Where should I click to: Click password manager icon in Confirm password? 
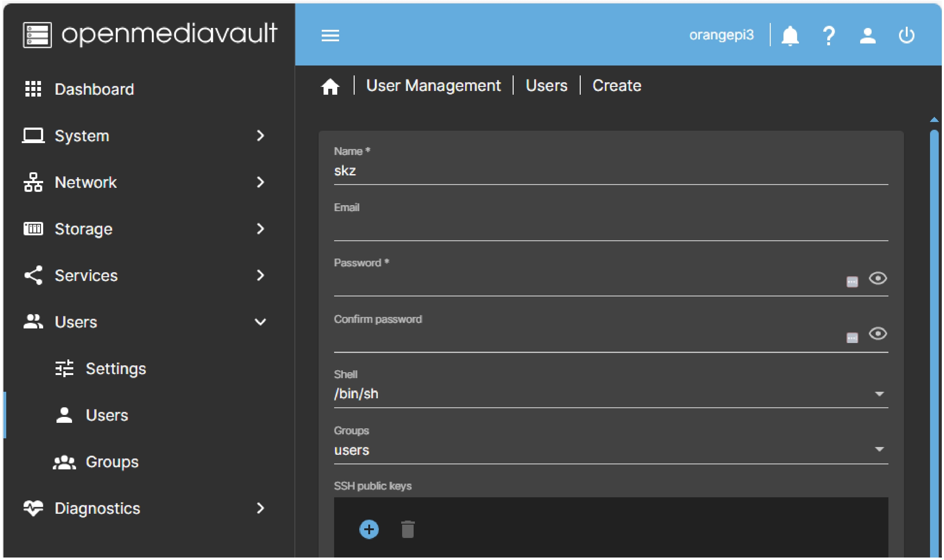[x=852, y=337]
